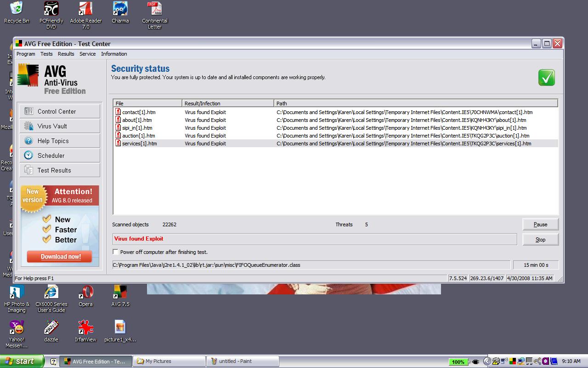Click the Path column header

[416, 103]
